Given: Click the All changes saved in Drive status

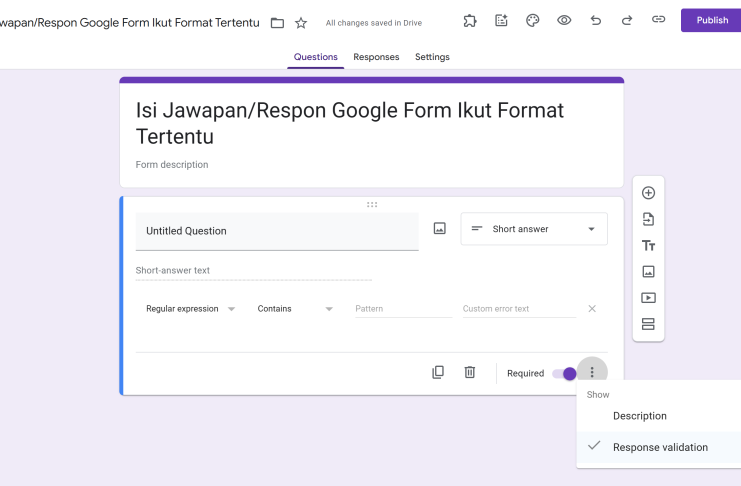Looking at the screenshot, I should pos(374,23).
